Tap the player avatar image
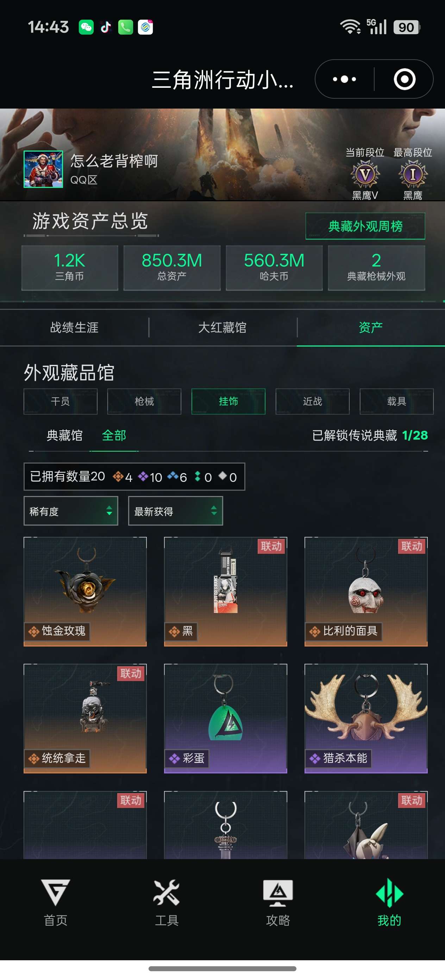Image resolution: width=445 pixels, height=980 pixels. pyautogui.click(x=43, y=169)
